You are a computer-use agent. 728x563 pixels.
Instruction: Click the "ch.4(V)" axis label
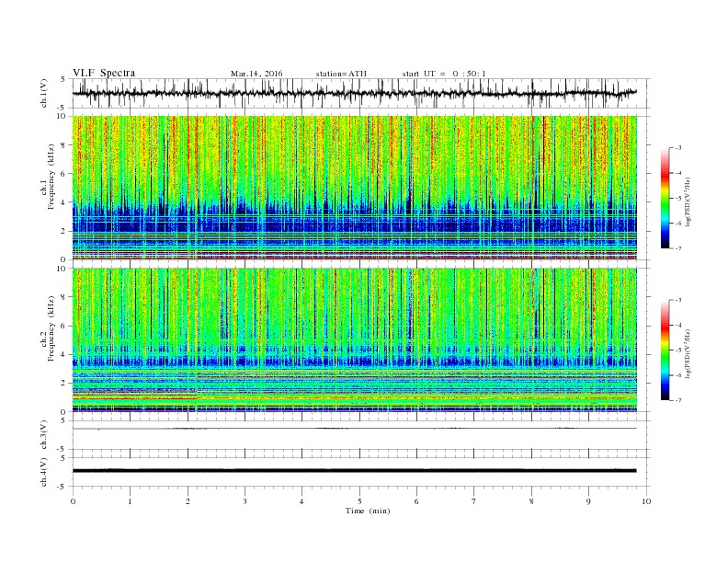click(44, 472)
